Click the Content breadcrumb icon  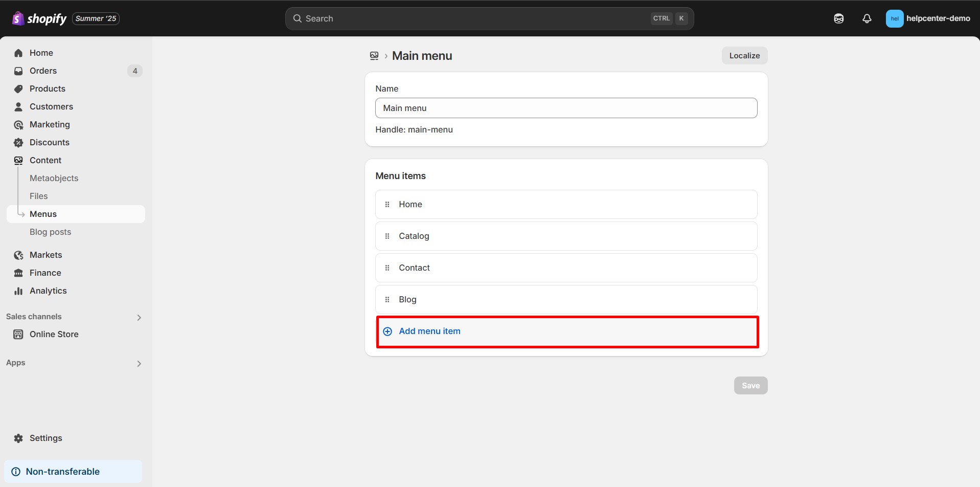click(x=374, y=56)
